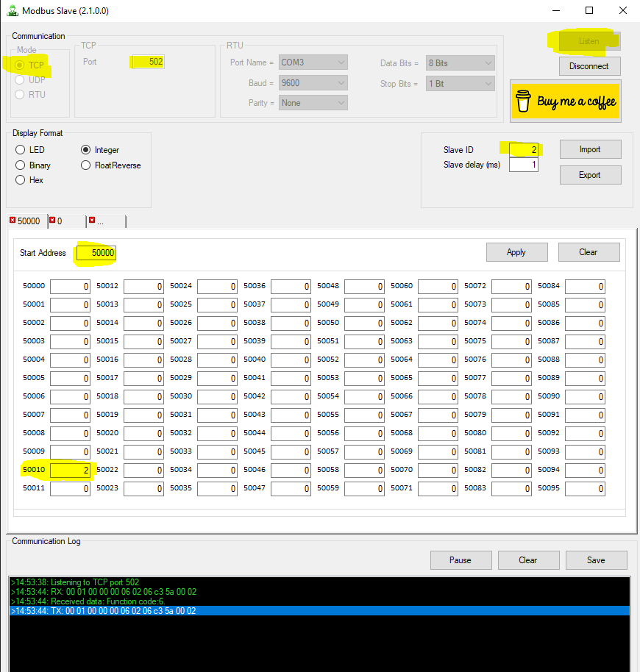Open the Parity None dropdown
Viewport: 640px width, 672px height.
tap(313, 103)
